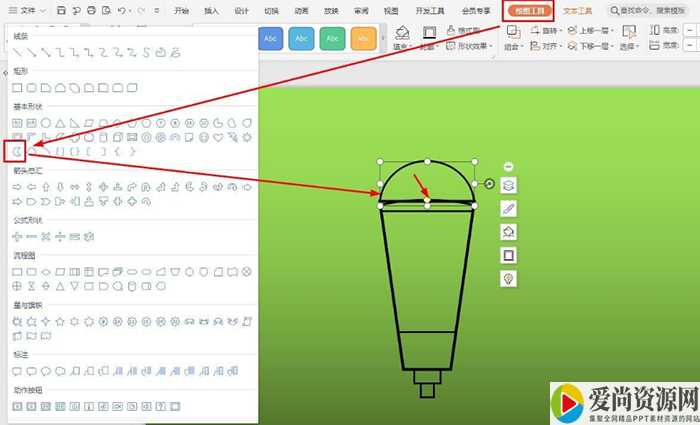Apply the blue Abc shape style
Screen dimensions: 700x425
[271, 38]
